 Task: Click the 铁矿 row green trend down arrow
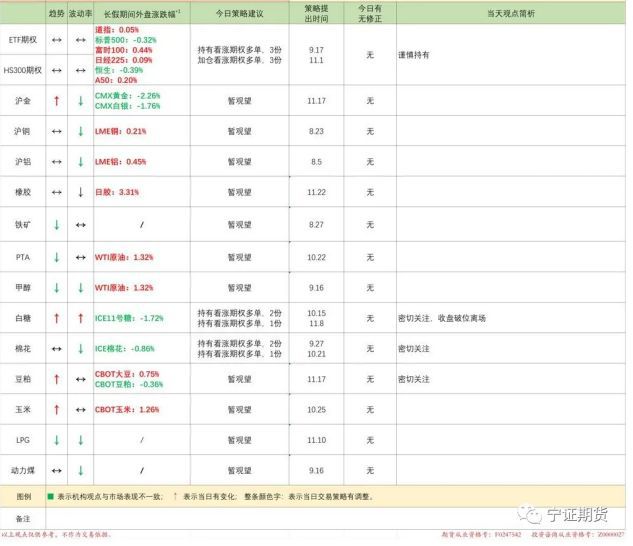(x=57, y=225)
